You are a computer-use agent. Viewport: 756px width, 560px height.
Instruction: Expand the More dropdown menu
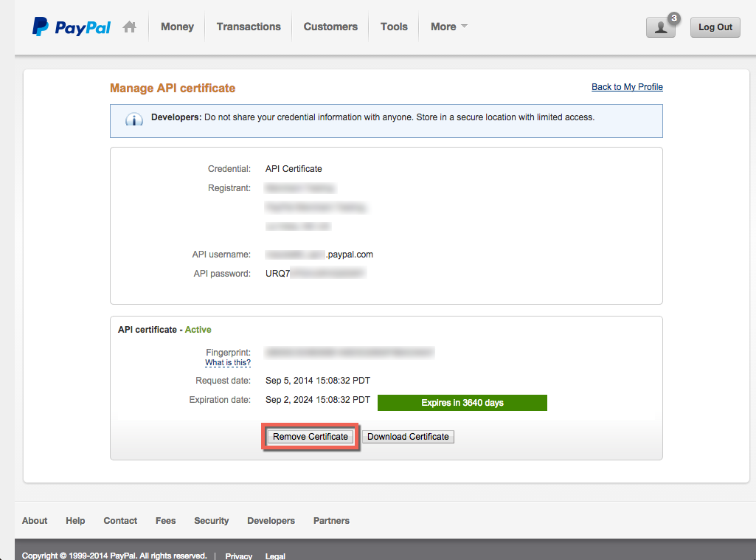pyautogui.click(x=449, y=27)
